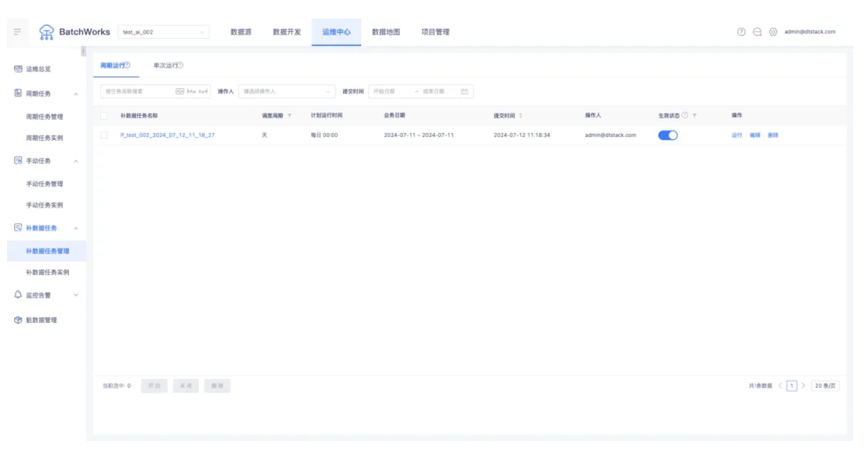Click the calendar icon in date range

pyautogui.click(x=465, y=92)
